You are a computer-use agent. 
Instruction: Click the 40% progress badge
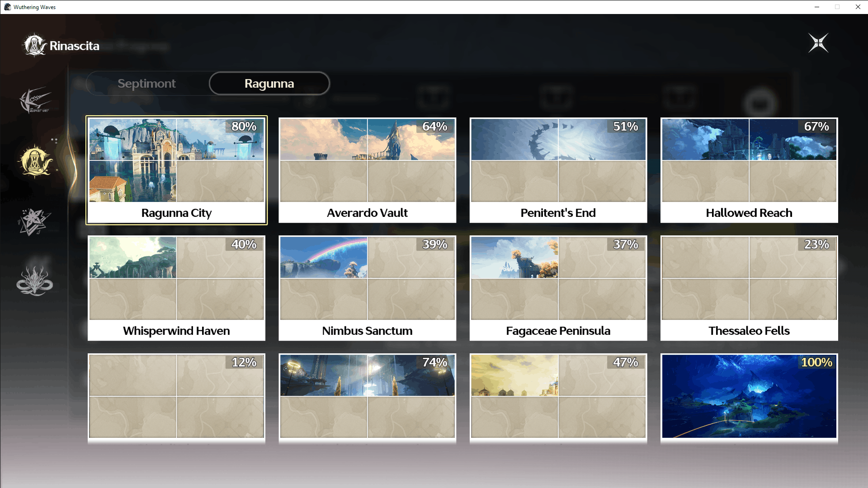[x=244, y=244]
